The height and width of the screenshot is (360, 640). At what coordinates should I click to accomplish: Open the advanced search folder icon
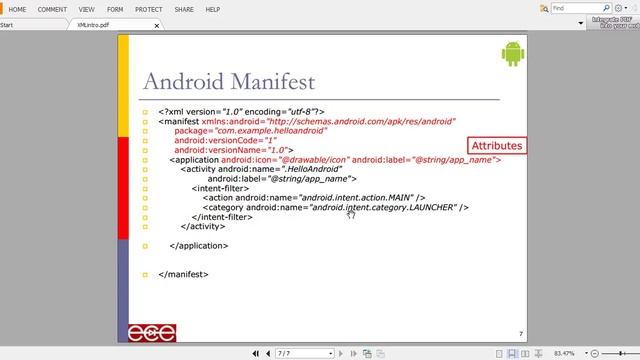pos(544,8)
